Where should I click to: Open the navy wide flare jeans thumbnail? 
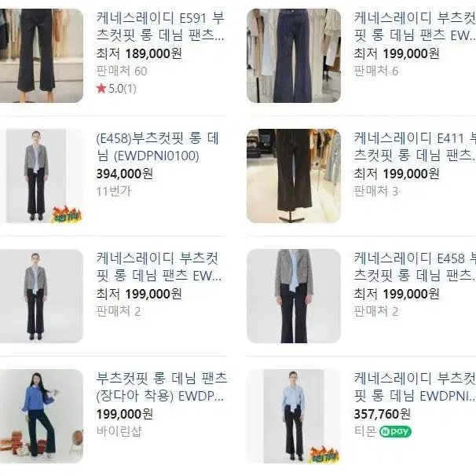tap(294, 56)
